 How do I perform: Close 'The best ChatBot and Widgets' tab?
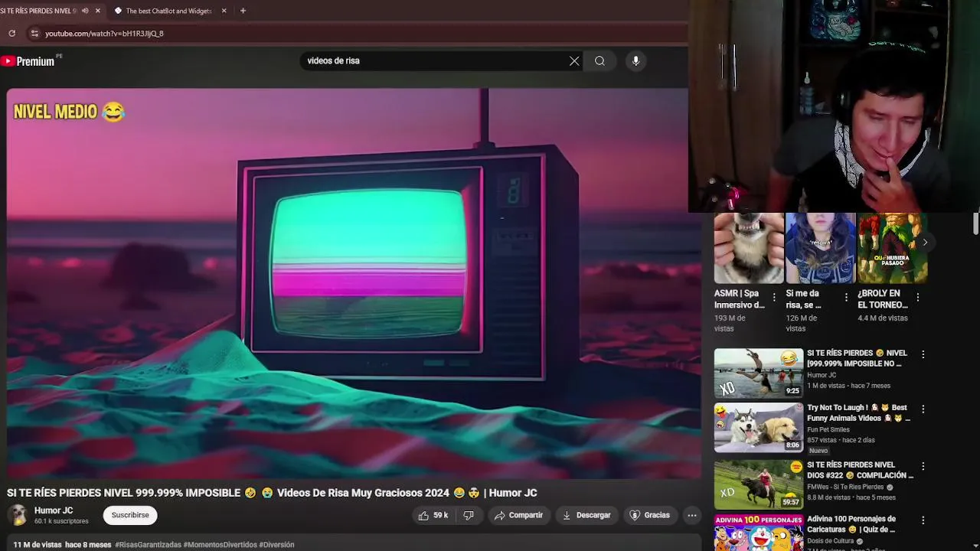[x=224, y=11]
